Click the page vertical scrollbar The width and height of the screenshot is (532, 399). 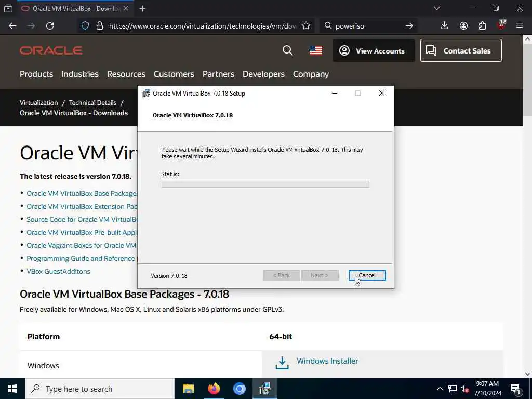coord(528,206)
